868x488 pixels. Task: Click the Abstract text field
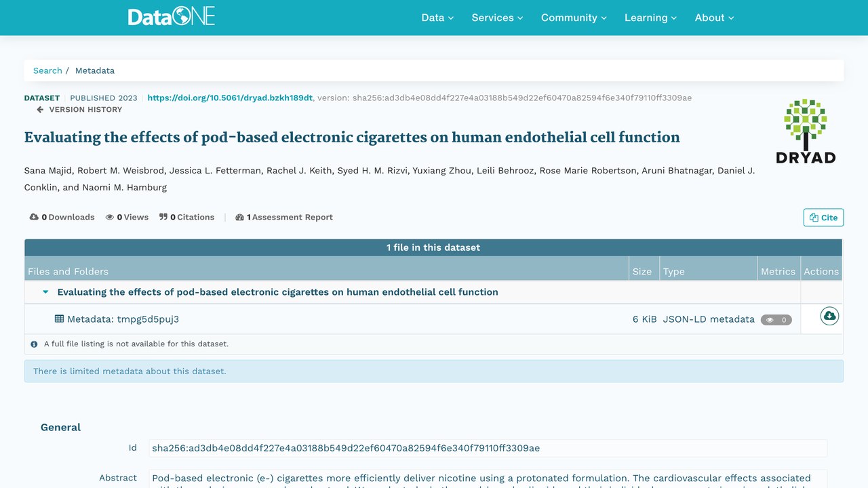[488, 479]
